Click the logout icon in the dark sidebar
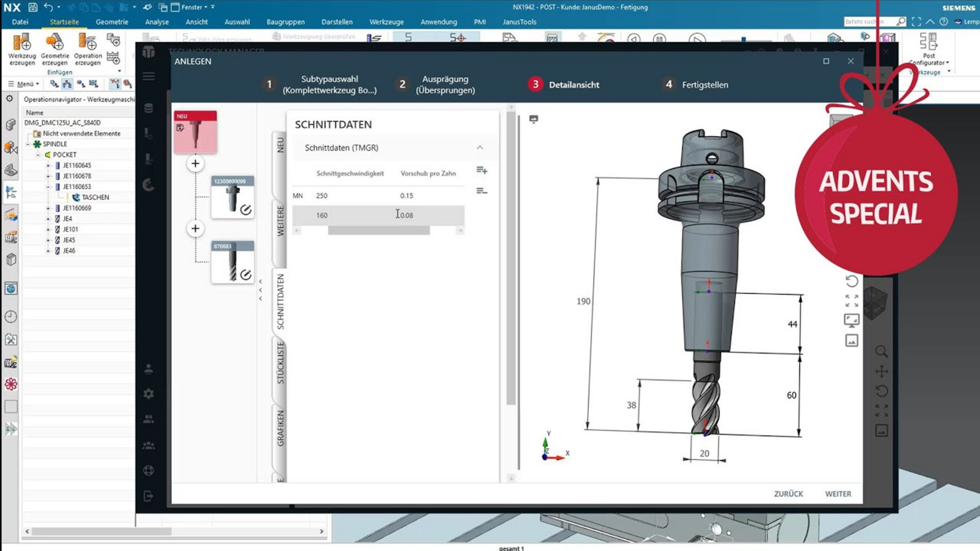 point(149,496)
